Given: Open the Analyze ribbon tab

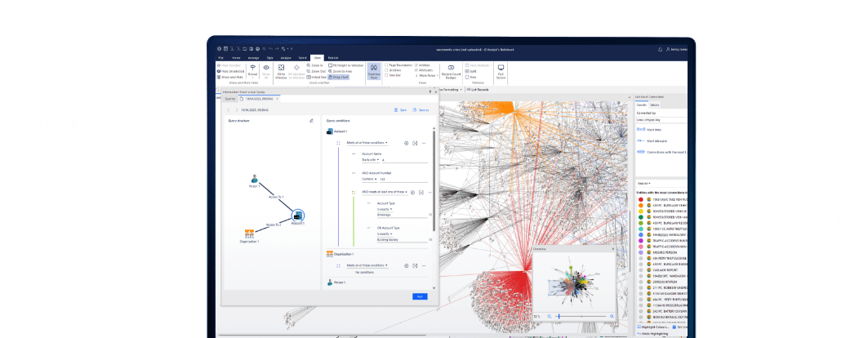Looking at the screenshot, I should pyautogui.click(x=285, y=58).
